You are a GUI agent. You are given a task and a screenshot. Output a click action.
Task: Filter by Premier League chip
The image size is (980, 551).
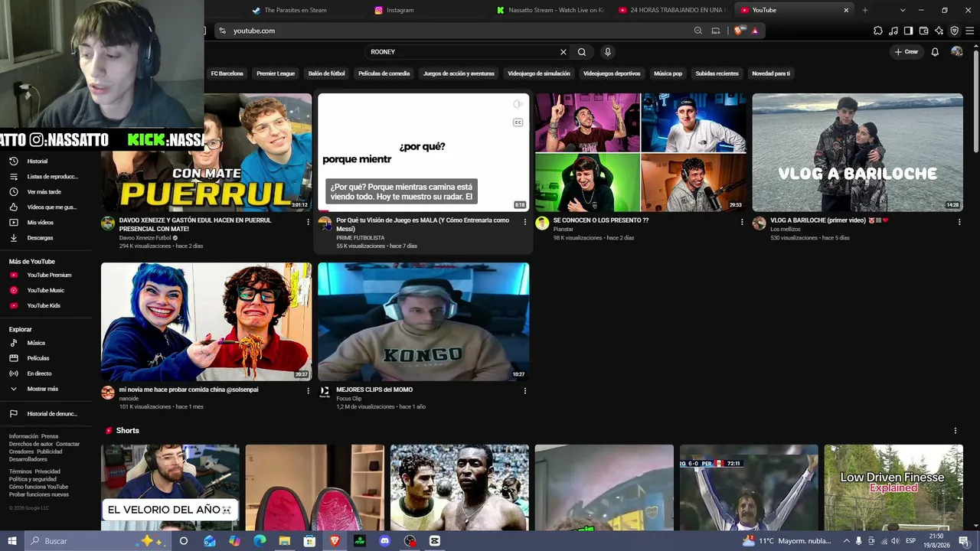click(x=276, y=73)
